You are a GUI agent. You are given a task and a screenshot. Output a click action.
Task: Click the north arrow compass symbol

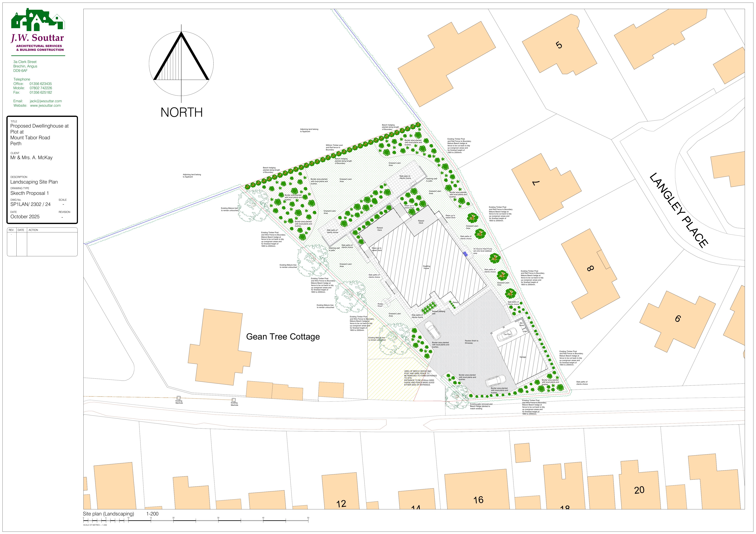181,64
